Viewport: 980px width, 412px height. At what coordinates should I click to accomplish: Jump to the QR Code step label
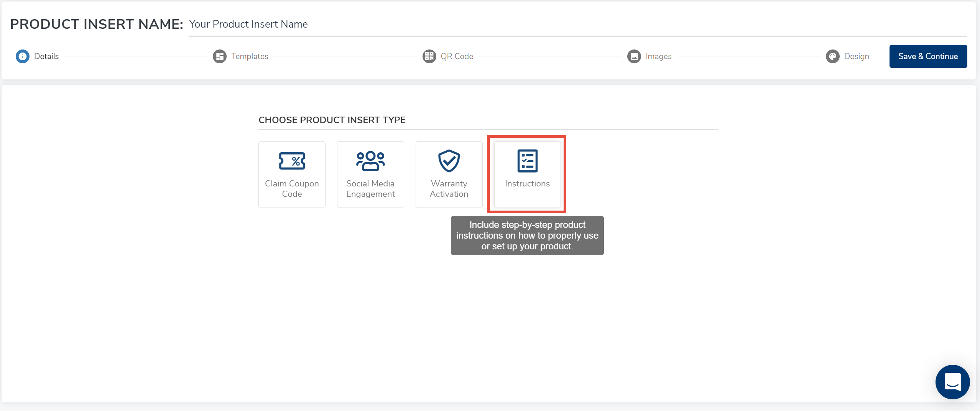(457, 56)
